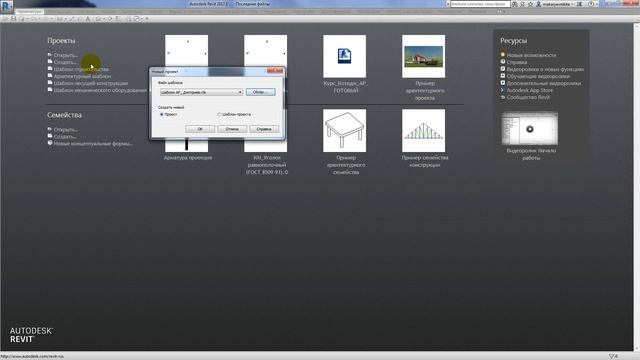This screenshot has height=360, width=640.
Task: Click Справка button in new project dialog
Action: (264, 129)
